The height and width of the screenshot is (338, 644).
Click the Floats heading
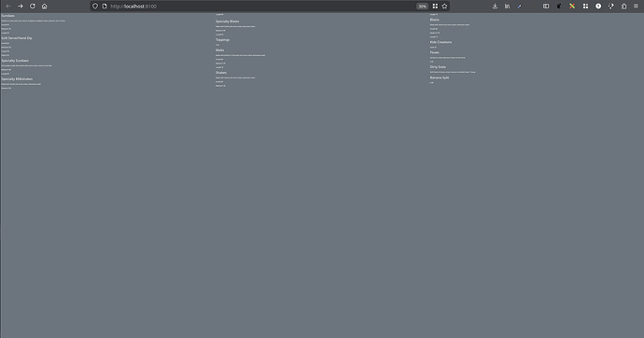point(435,52)
